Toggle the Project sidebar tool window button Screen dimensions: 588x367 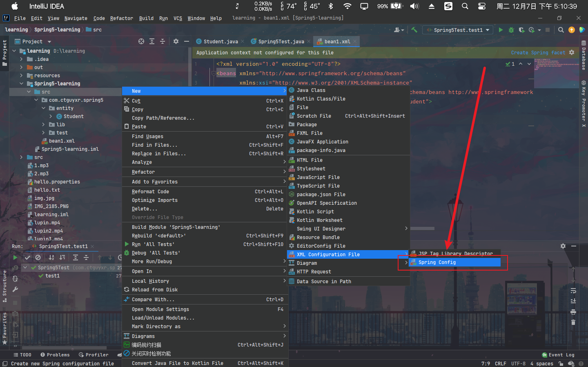coord(4,52)
